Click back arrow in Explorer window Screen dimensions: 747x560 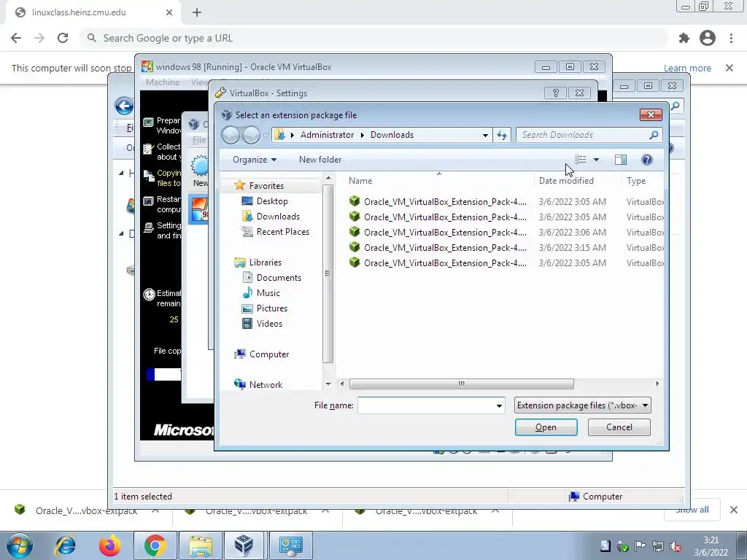tap(124, 106)
